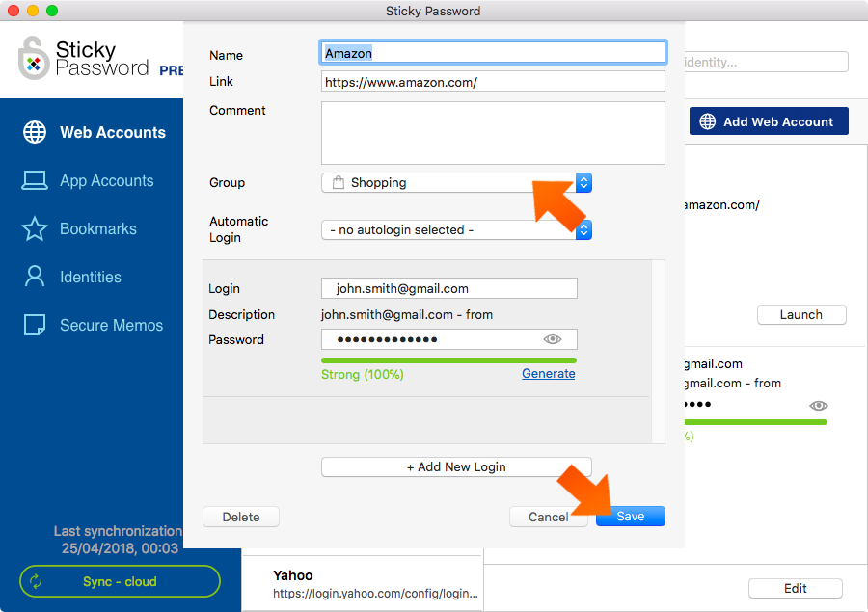Click the search identity field

click(x=766, y=62)
